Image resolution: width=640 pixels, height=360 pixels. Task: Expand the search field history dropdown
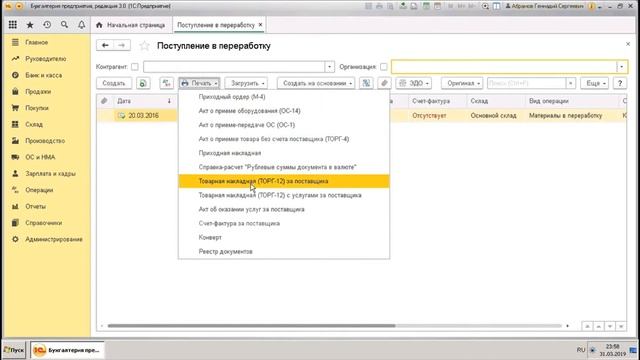(571, 83)
